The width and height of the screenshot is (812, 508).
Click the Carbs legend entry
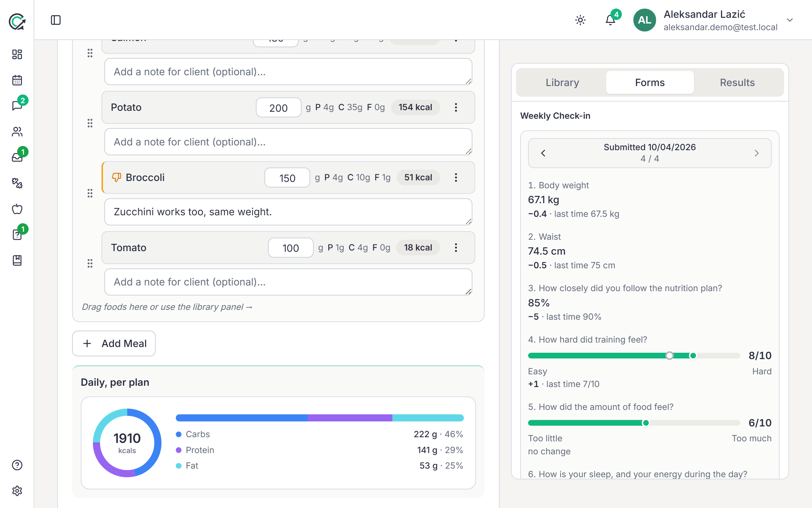pos(193,434)
